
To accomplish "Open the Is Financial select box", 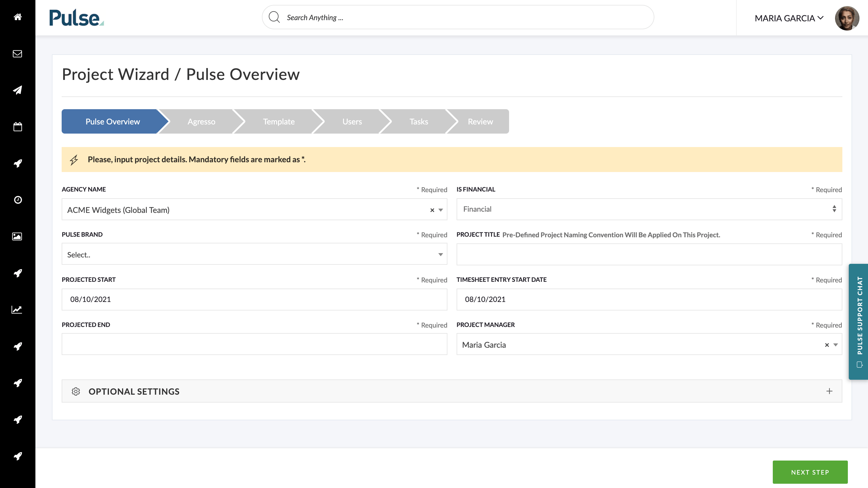I will 649,209.
